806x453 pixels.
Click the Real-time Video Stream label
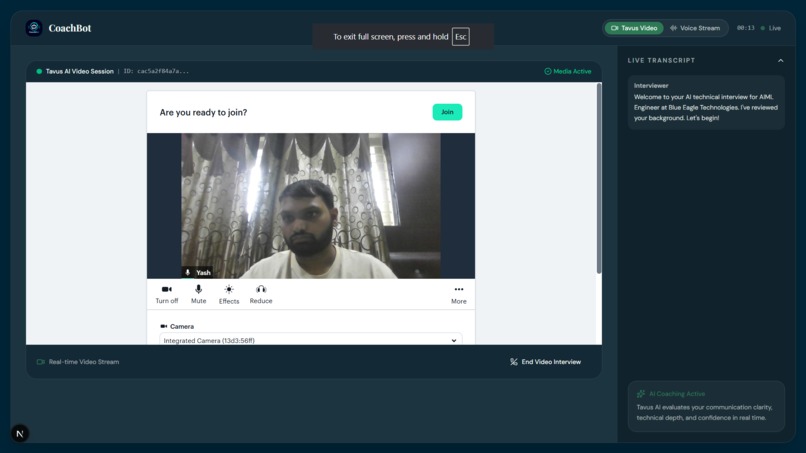(78, 362)
